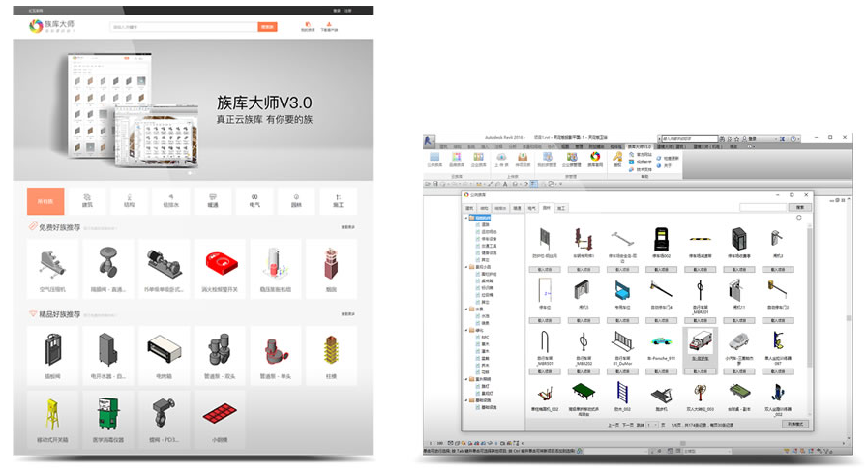
Task: Collapse the 绿化 folder in the tree
Action: [x=466, y=330]
